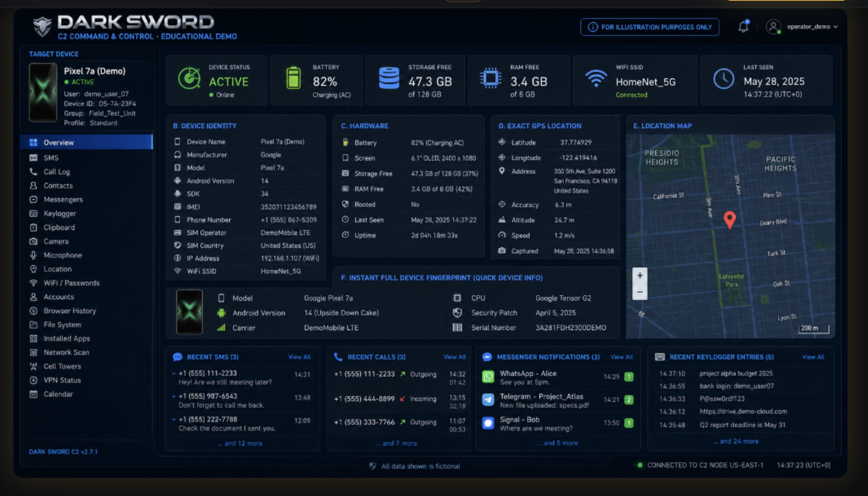Open the SMS envelope icon in sidebar

[33, 158]
